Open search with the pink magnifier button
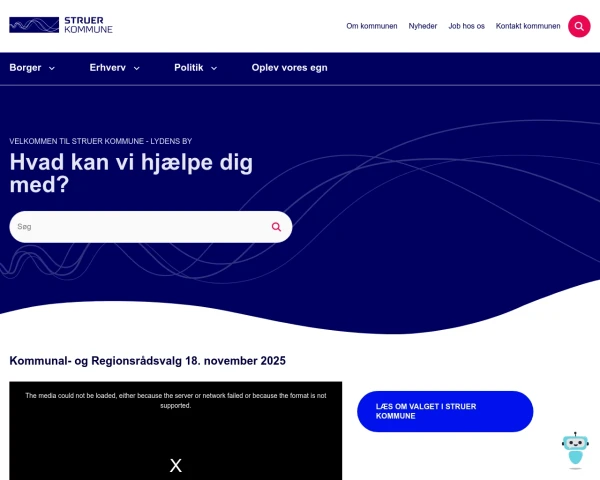Screen dimensions: 600x480 click(579, 26)
